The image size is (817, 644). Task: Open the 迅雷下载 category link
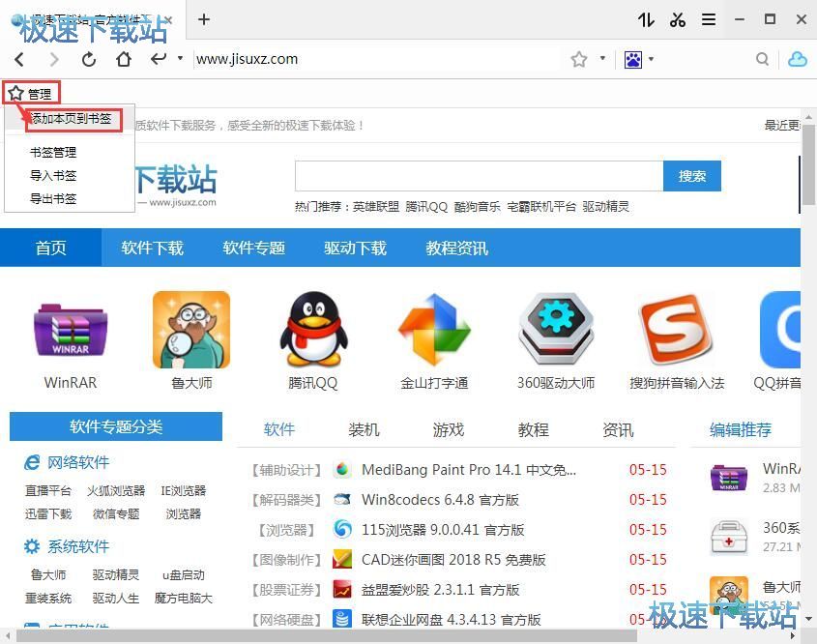48,513
